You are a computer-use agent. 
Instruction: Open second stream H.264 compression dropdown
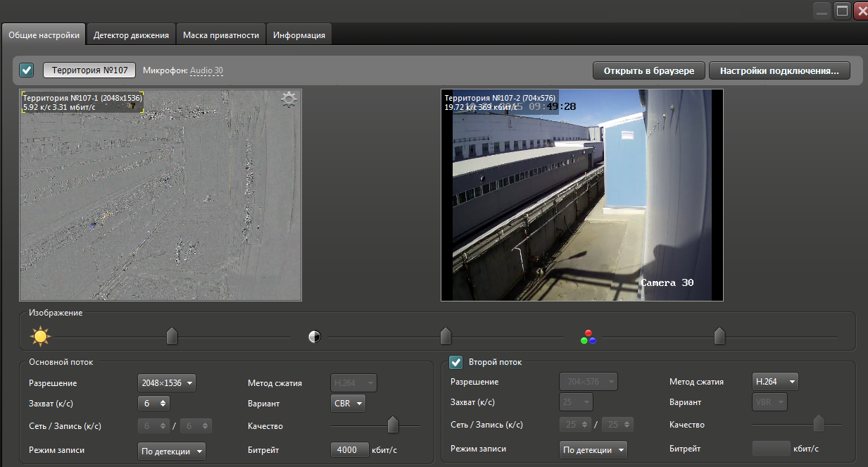pyautogui.click(x=774, y=382)
